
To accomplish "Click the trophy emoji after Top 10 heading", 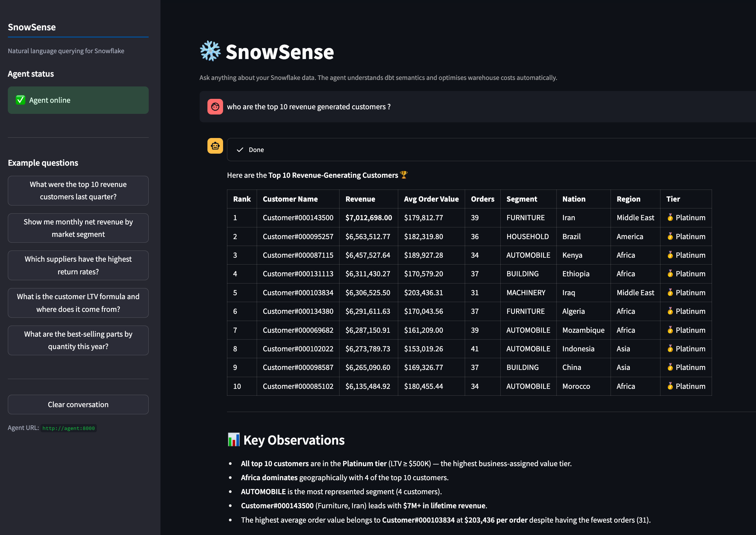I will point(404,175).
